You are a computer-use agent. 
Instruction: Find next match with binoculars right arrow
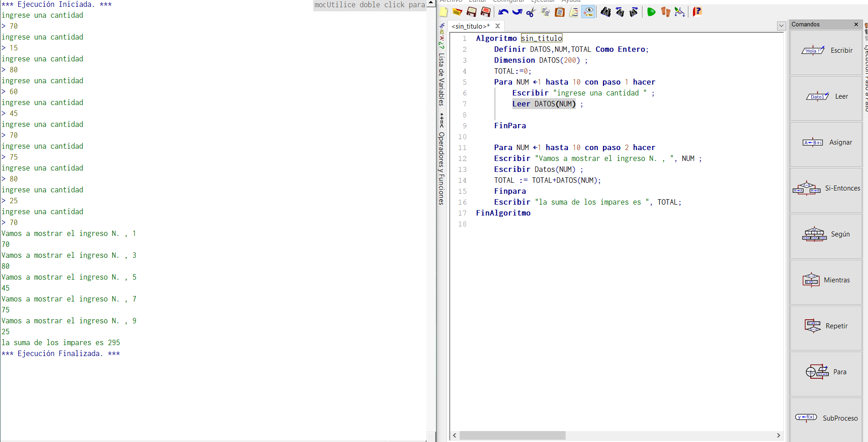(634, 12)
